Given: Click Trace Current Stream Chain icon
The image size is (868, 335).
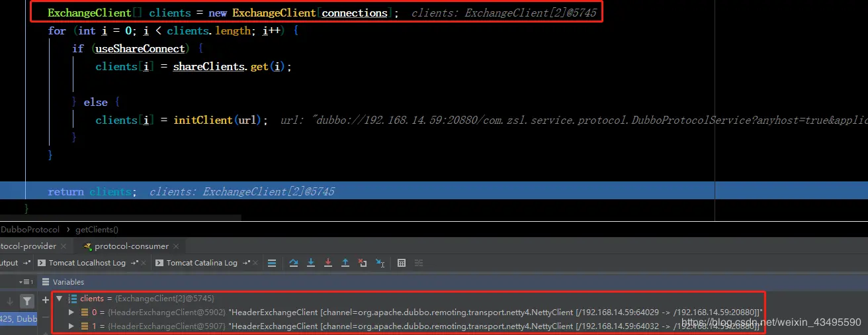Looking at the screenshot, I should pos(418,263).
